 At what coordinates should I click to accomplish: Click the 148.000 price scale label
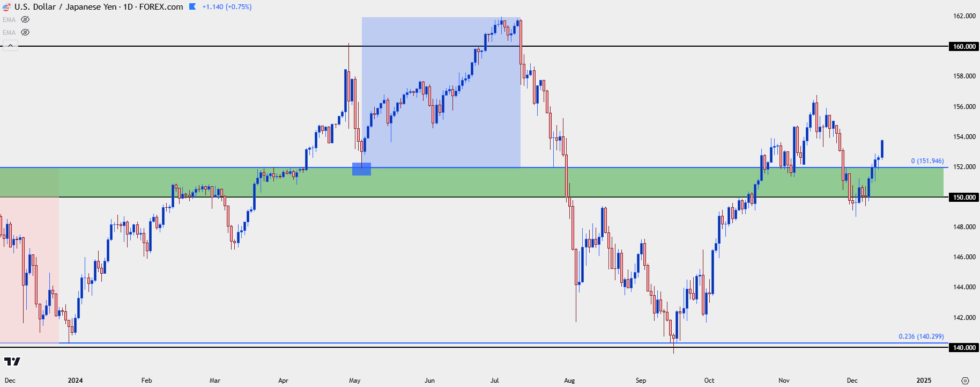964,227
